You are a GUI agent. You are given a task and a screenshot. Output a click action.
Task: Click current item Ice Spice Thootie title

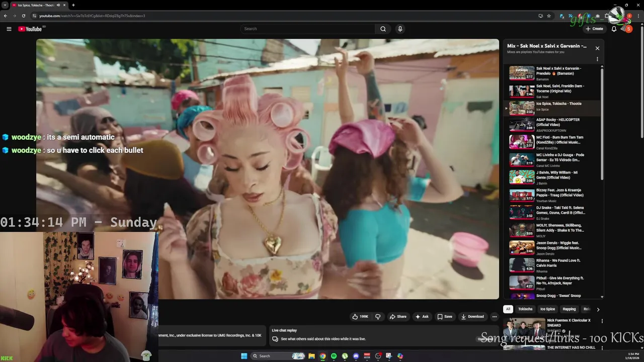(558, 104)
